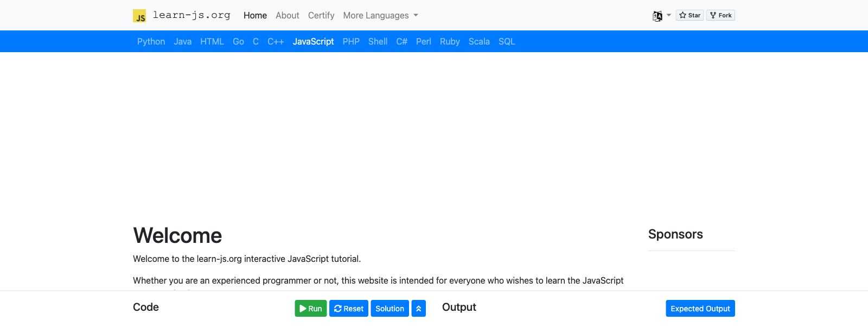Image resolution: width=868 pixels, height=326 pixels.
Task: Click the Welcome heading
Action: (x=177, y=235)
